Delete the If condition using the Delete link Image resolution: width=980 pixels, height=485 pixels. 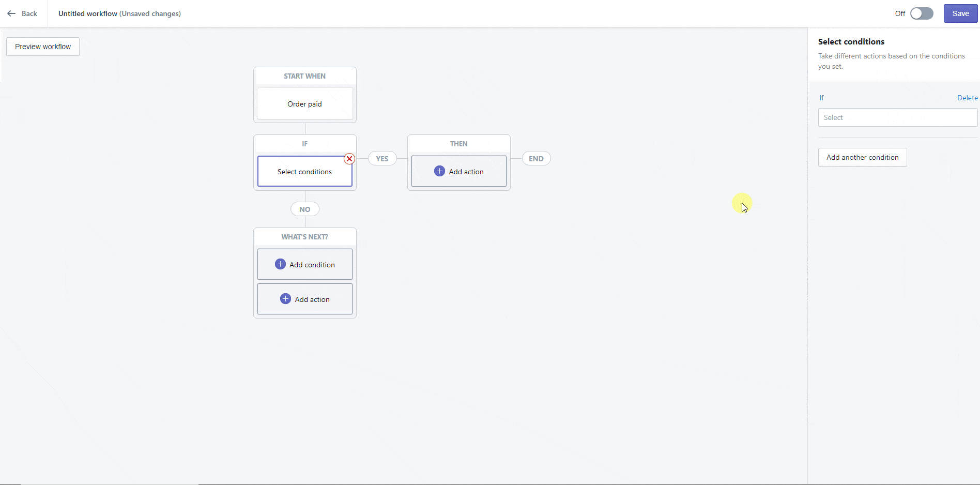[x=967, y=98]
